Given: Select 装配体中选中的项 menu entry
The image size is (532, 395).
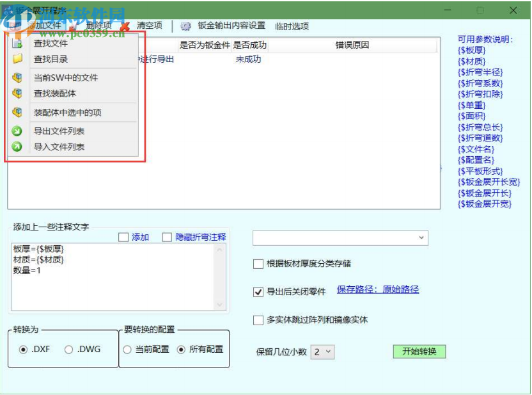Looking at the screenshot, I should 68,113.
